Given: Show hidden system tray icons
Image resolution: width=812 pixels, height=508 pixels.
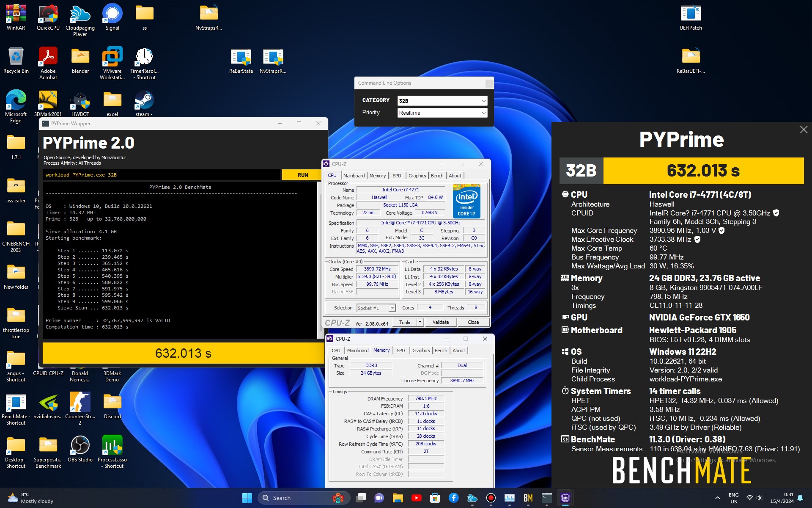Looking at the screenshot, I should click(x=717, y=498).
